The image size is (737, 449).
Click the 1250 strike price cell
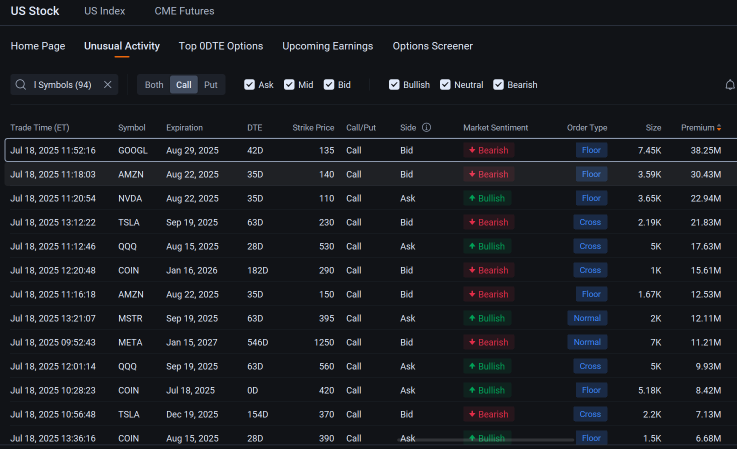(324, 342)
